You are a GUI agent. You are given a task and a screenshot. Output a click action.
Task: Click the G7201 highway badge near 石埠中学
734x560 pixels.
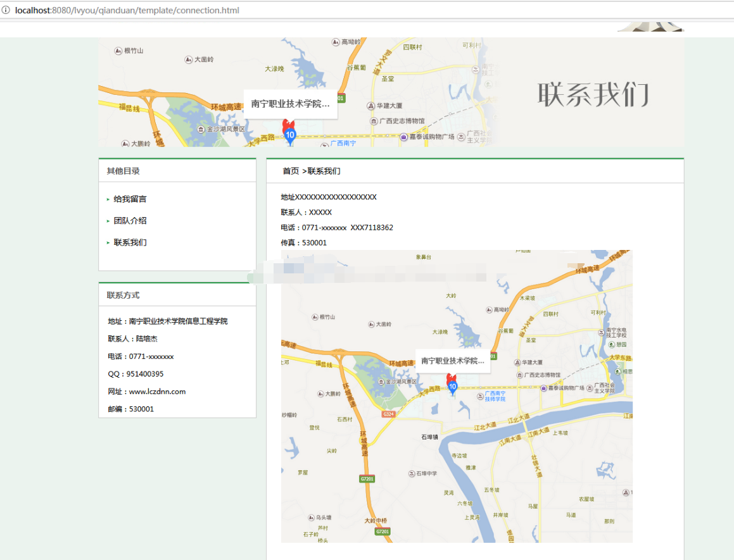pyautogui.click(x=367, y=478)
